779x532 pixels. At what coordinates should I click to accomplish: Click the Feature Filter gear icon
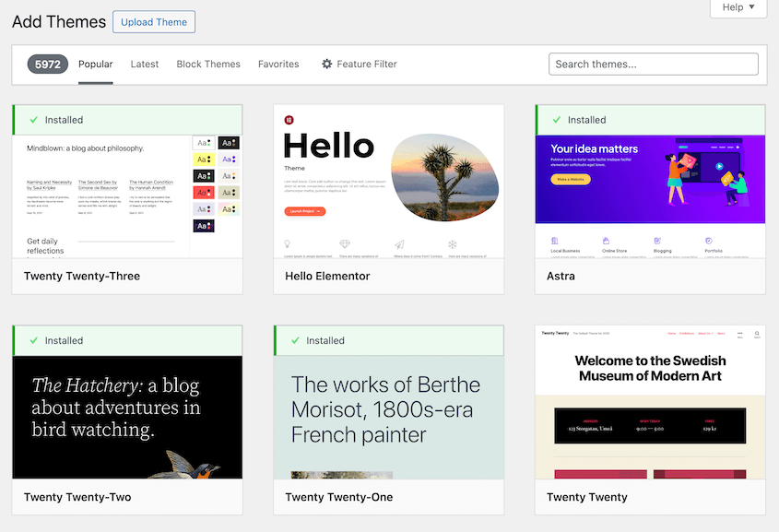point(326,64)
